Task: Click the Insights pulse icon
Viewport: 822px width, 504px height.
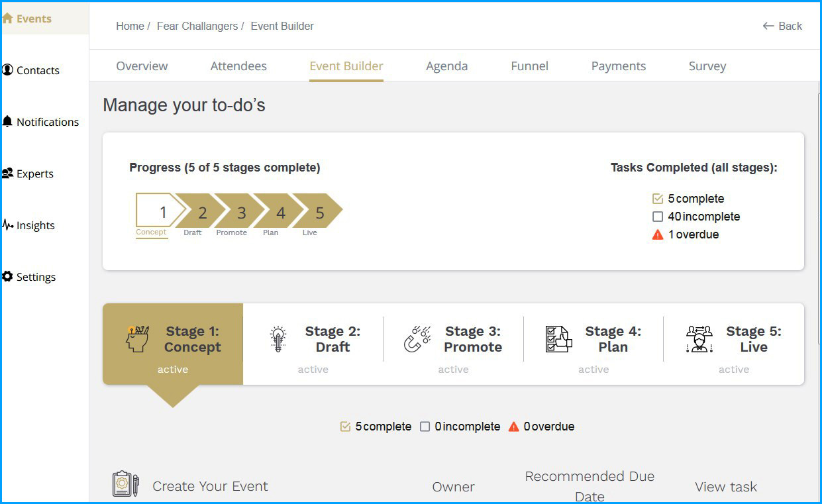Action: 8,225
